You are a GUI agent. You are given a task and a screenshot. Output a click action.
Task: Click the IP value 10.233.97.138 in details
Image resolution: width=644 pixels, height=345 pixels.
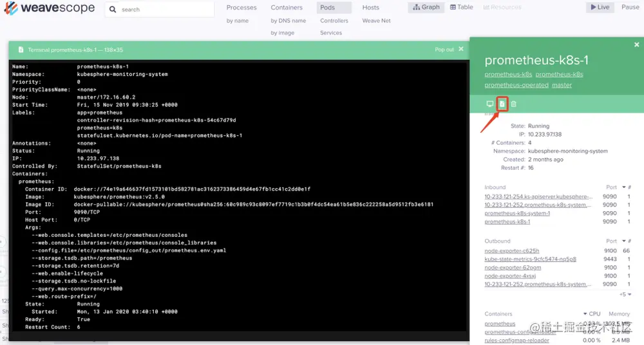pyautogui.click(x=544, y=135)
